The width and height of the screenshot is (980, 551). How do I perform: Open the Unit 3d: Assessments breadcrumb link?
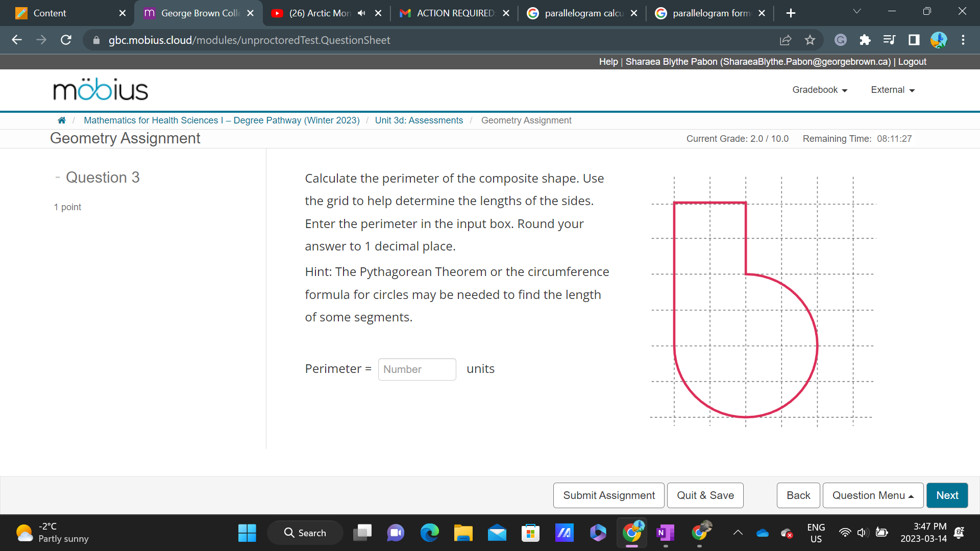pyautogui.click(x=419, y=120)
